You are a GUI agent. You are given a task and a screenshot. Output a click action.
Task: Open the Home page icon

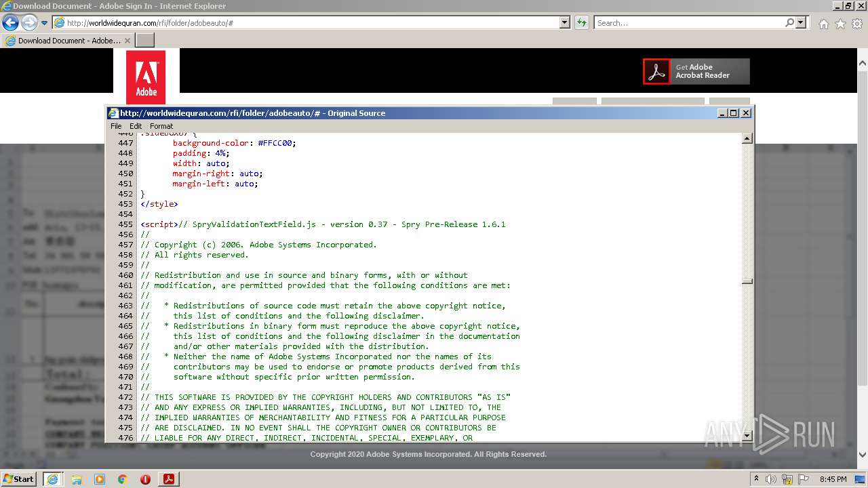(x=823, y=24)
